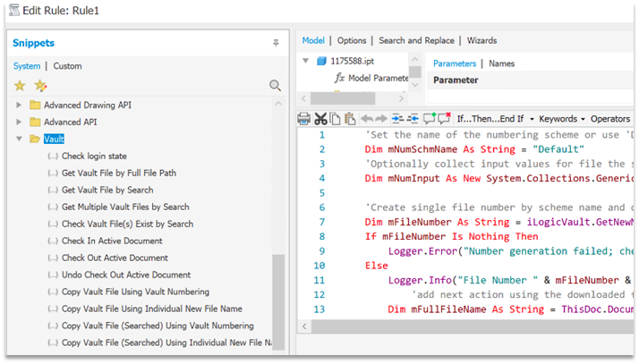Switch to the Names tab
The width and height of the screenshot is (639, 364).
point(502,63)
